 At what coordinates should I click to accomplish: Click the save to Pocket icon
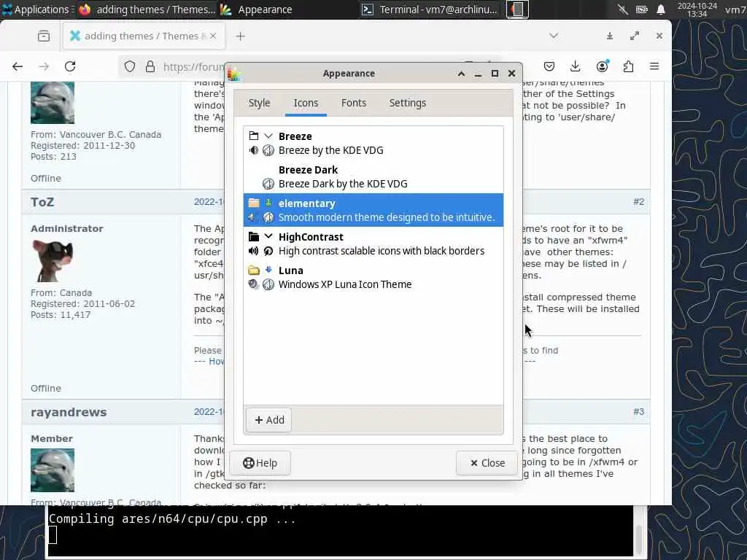pyautogui.click(x=549, y=66)
